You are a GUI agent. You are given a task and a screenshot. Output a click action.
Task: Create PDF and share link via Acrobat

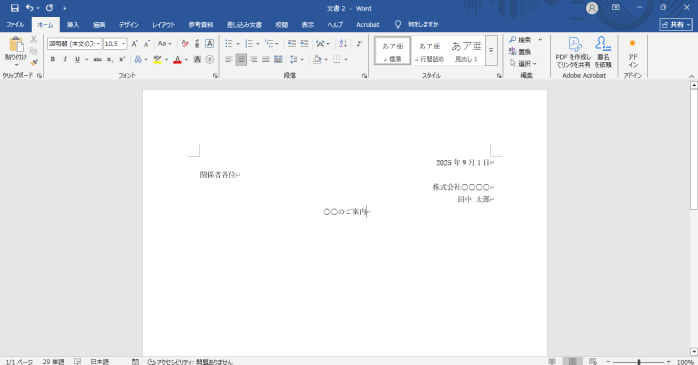click(573, 53)
